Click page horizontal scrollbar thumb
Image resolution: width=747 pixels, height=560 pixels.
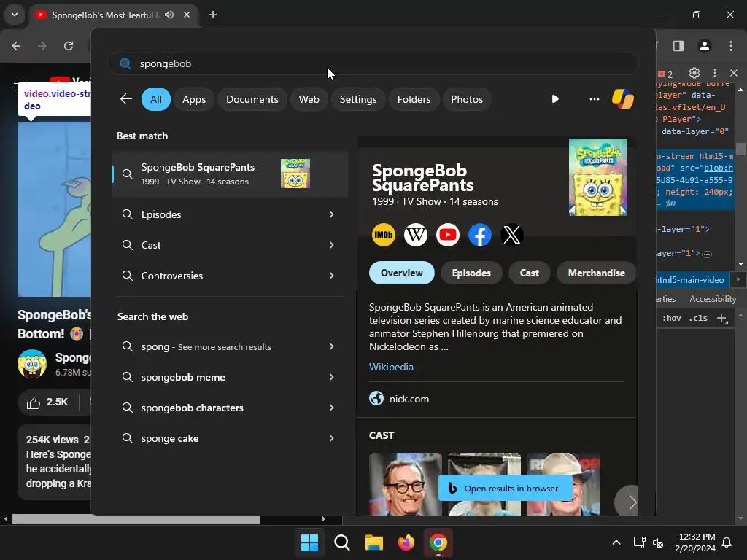click(x=136, y=519)
